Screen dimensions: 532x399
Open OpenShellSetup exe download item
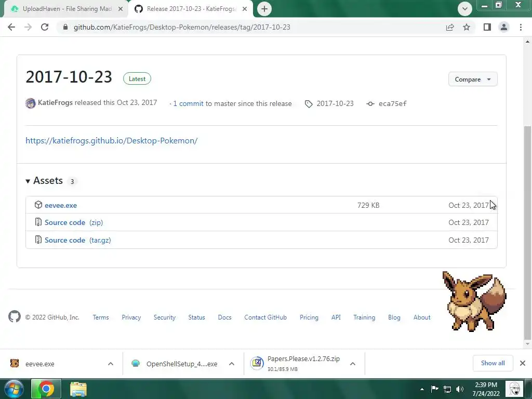(x=182, y=364)
